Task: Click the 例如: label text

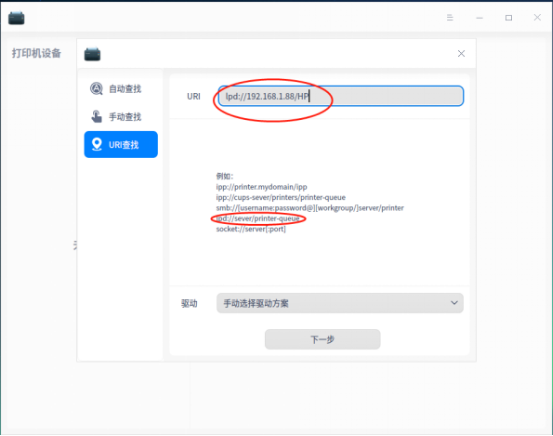Action: (x=224, y=176)
